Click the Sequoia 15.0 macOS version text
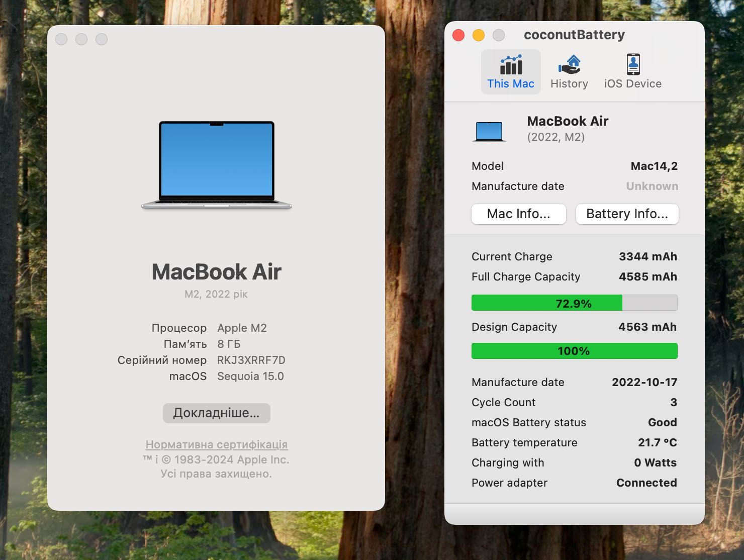The height and width of the screenshot is (560, 744). pos(250,376)
